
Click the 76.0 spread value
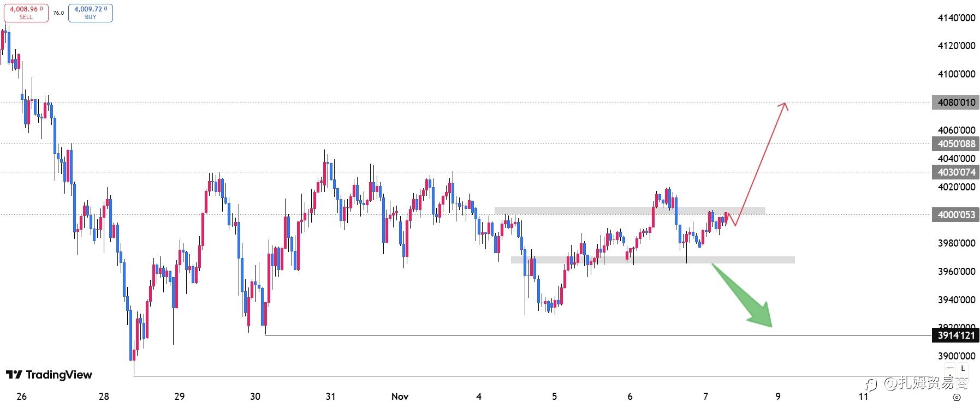[x=58, y=13]
